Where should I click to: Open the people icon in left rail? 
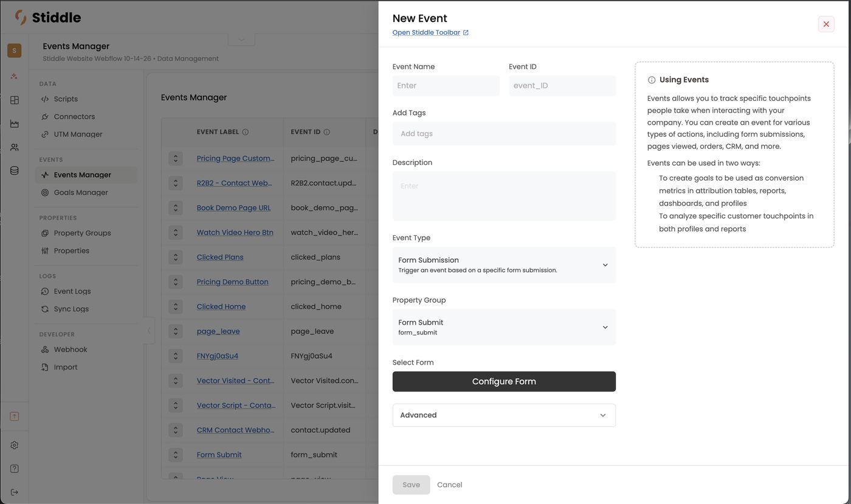point(15,147)
